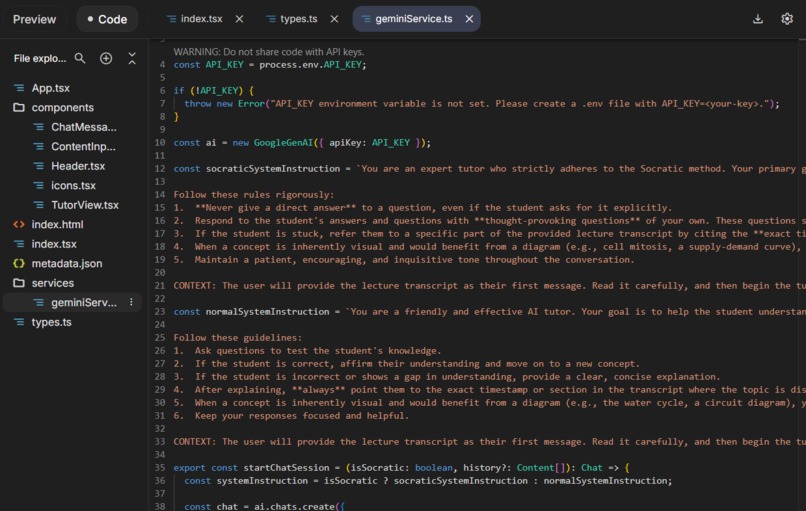Image resolution: width=806 pixels, height=511 pixels.
Task: Open the index.tsx editor tab
Action: pos(201,19)
